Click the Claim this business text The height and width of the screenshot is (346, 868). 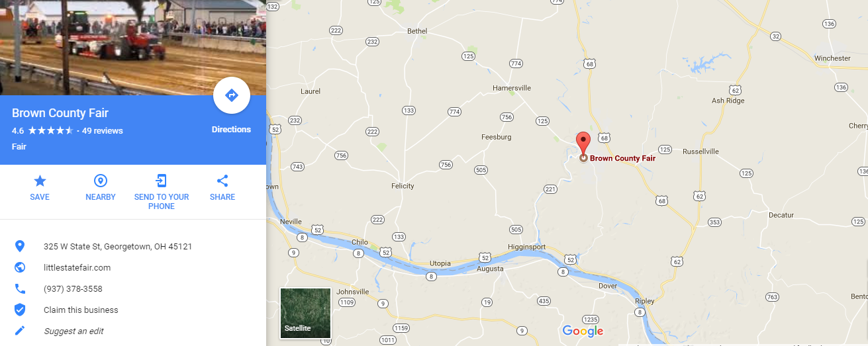(81, 310)
